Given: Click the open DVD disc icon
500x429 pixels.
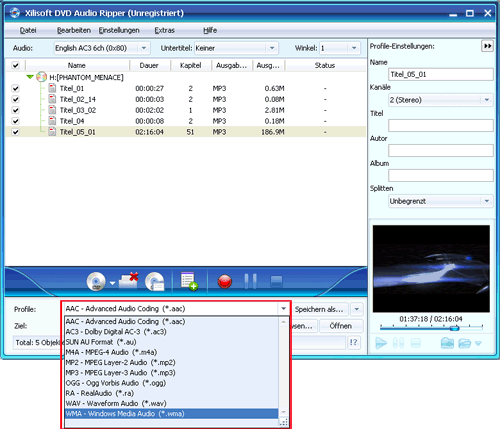Looking at the screenshot, I should [96, 282].
